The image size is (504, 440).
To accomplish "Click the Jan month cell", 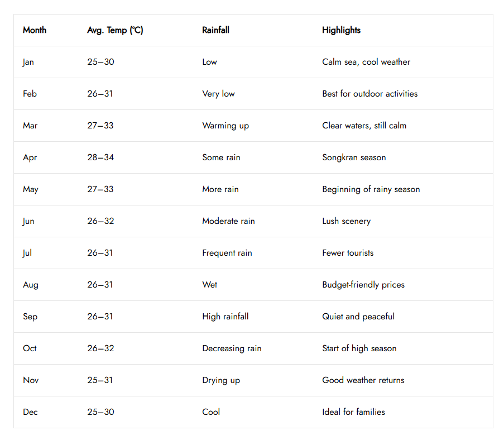I will 28,62.
